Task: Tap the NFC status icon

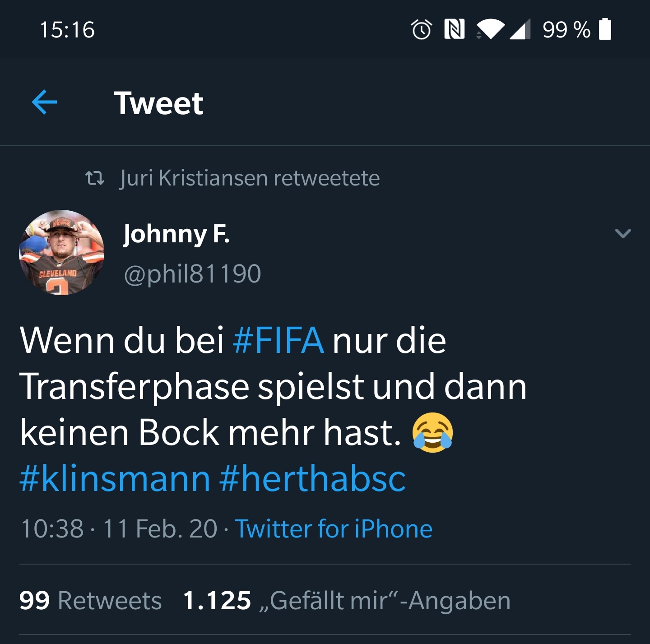Action: tap(455, 29)
